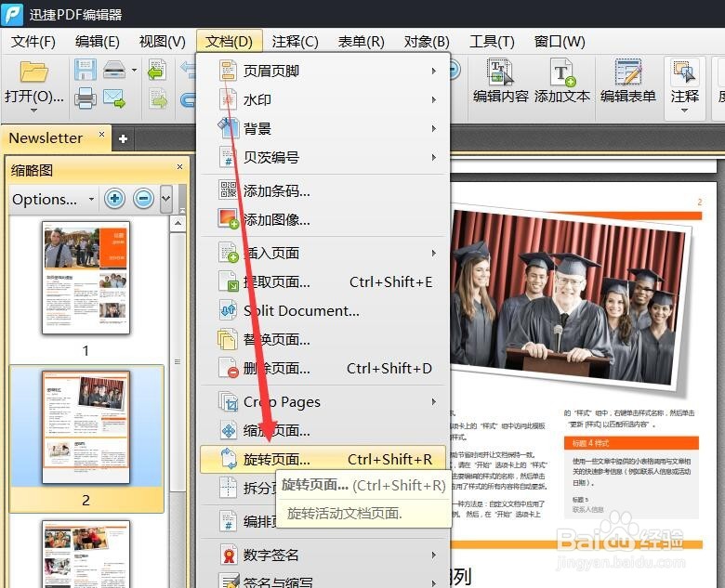Close the 缩略图 panel
725x588 pixels.
pyautogui.click(x=180, y=166)
